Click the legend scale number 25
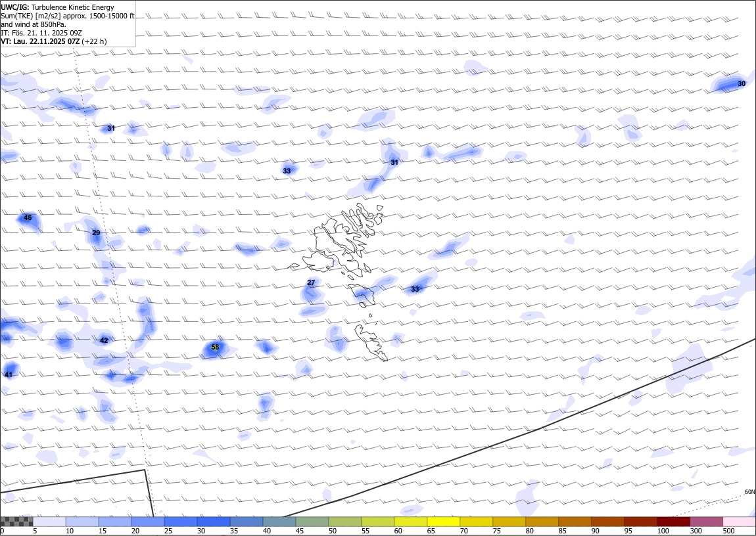The image size is (756, 536). [x=168, y=531]
